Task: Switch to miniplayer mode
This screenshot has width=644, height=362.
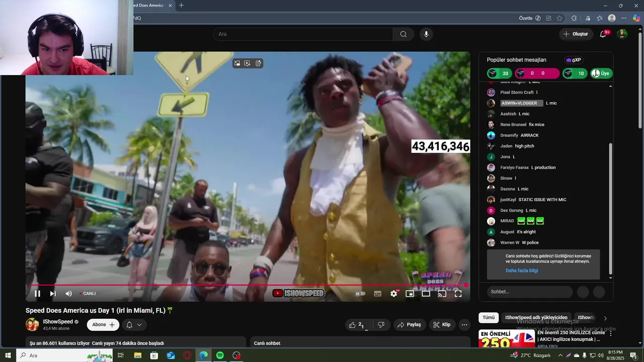Action: click(410, 294)
